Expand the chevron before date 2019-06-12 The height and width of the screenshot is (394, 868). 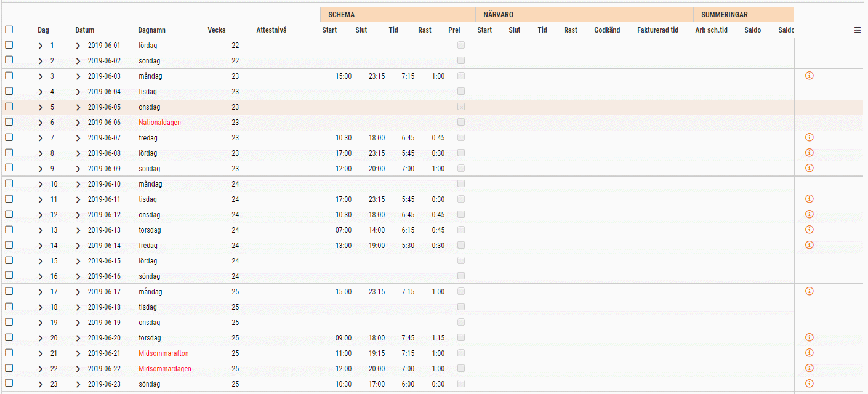[78, 215]
